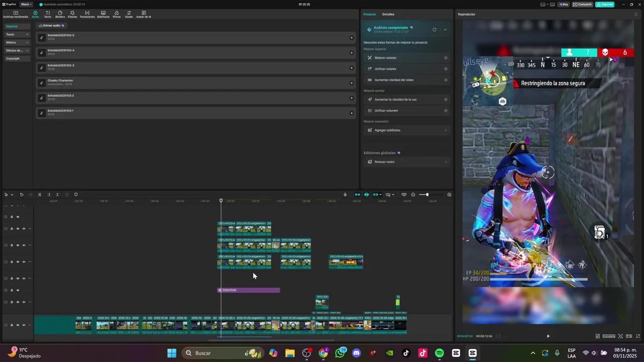The image size is (644, 362).
Task: Click the trash delete icon in timeline toolbar
Action: pyautogui.click(x=66, y=195)
